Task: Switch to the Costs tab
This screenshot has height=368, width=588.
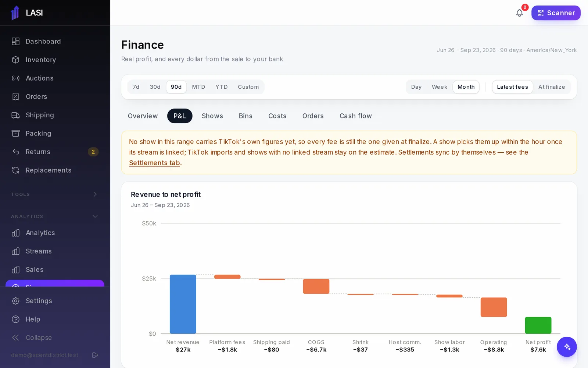Action: click(277, 116)
